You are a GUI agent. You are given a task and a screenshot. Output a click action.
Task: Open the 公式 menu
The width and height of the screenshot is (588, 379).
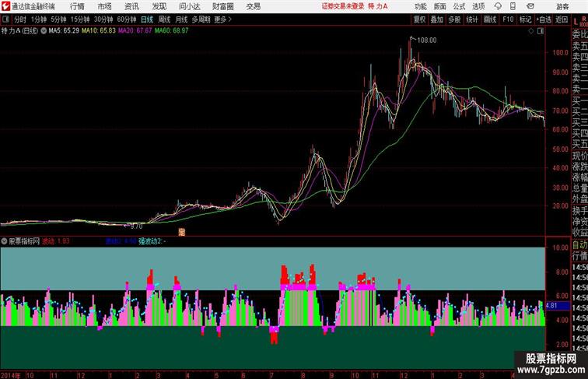(x=459, y=6)
